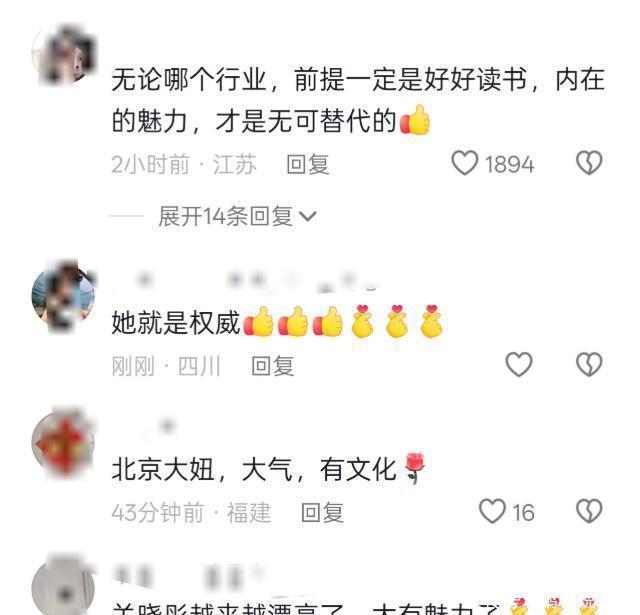Image resolution: width=640 pixels, height=615 pixels.
Task: Like the '北京大妞' comment with 16 likes
Action: [x=492, y=511]
